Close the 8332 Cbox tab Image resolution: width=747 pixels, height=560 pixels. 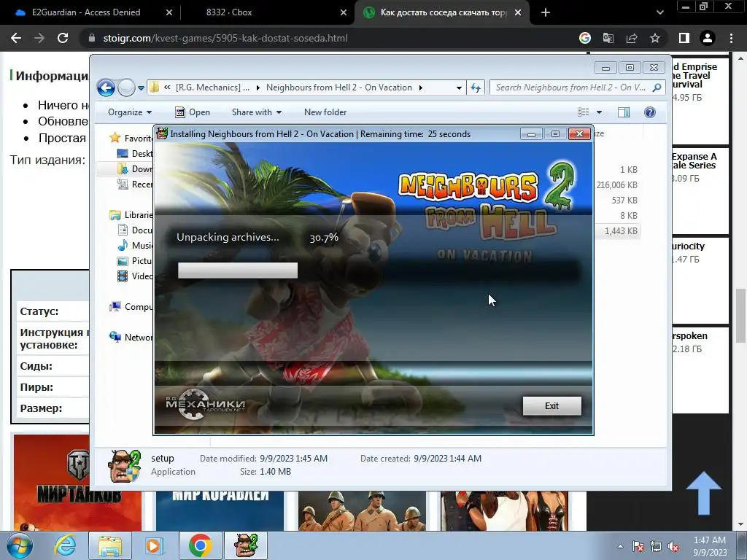344,12
